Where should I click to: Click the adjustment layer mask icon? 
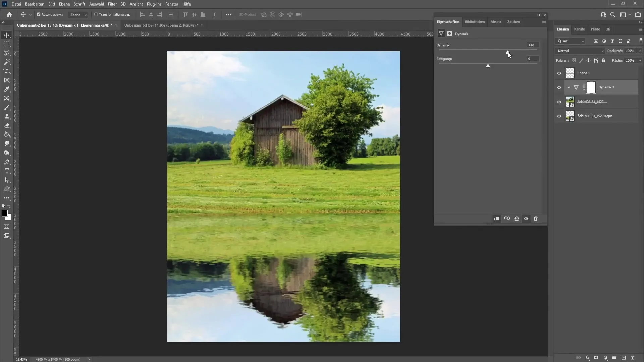point(591,87)
